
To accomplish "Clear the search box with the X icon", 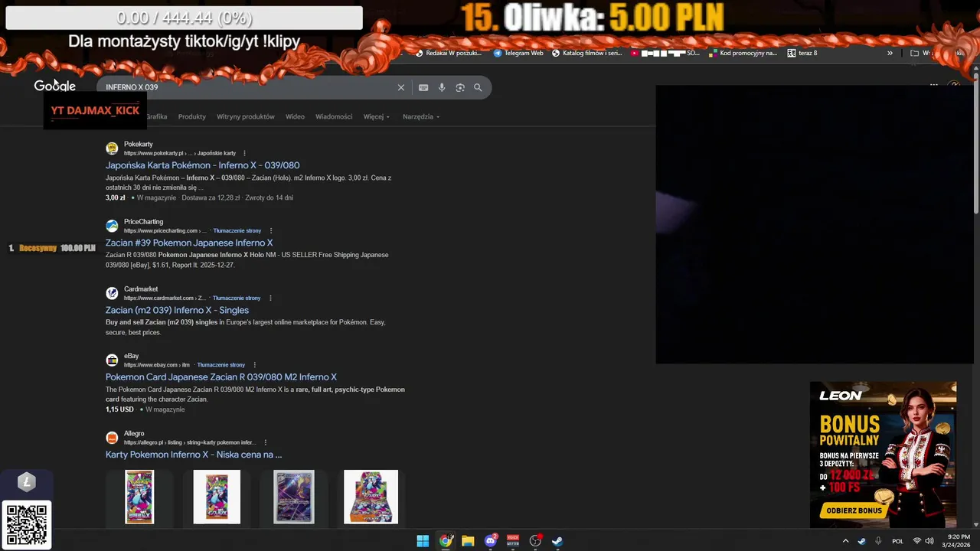I will 400,88.
